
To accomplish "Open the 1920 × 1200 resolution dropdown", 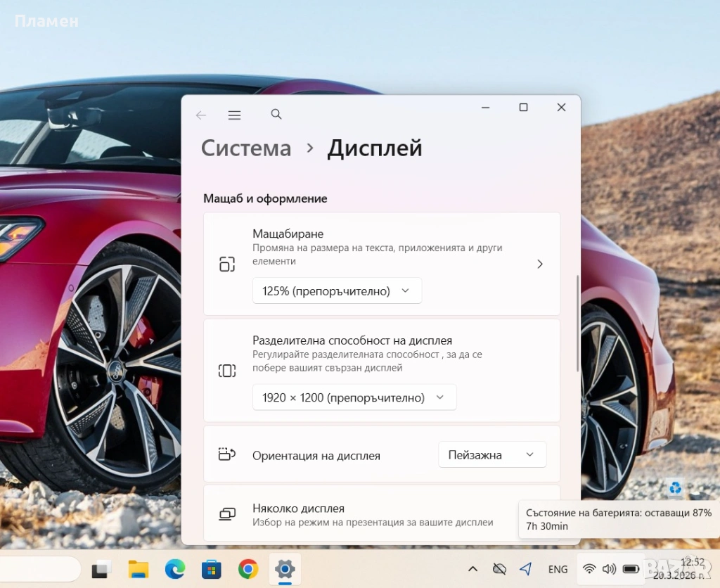I will [x=354, y=397].
